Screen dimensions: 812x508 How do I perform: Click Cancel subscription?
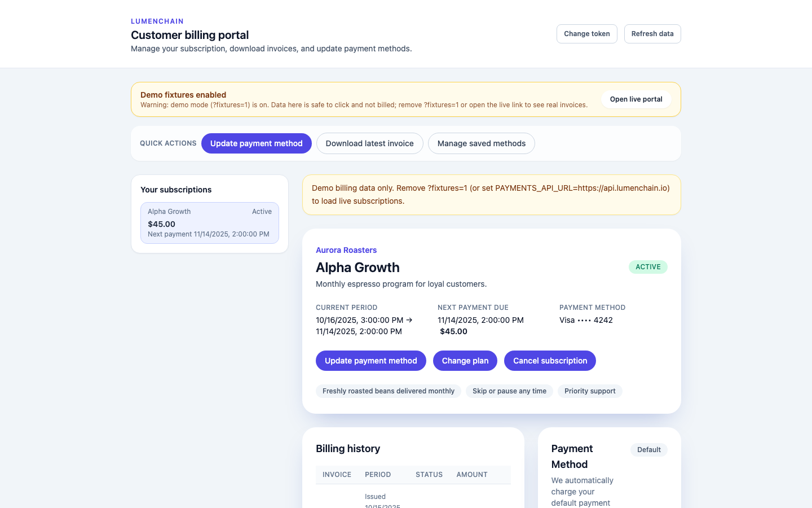550,361
